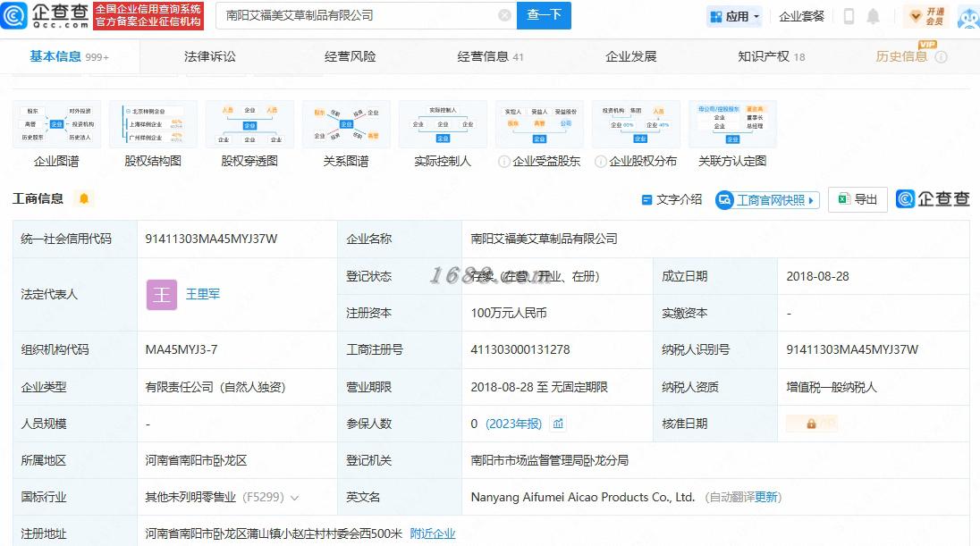Open the 工商官网快照 button
Screen dimensions: 980x546
[x=767, y=200]
